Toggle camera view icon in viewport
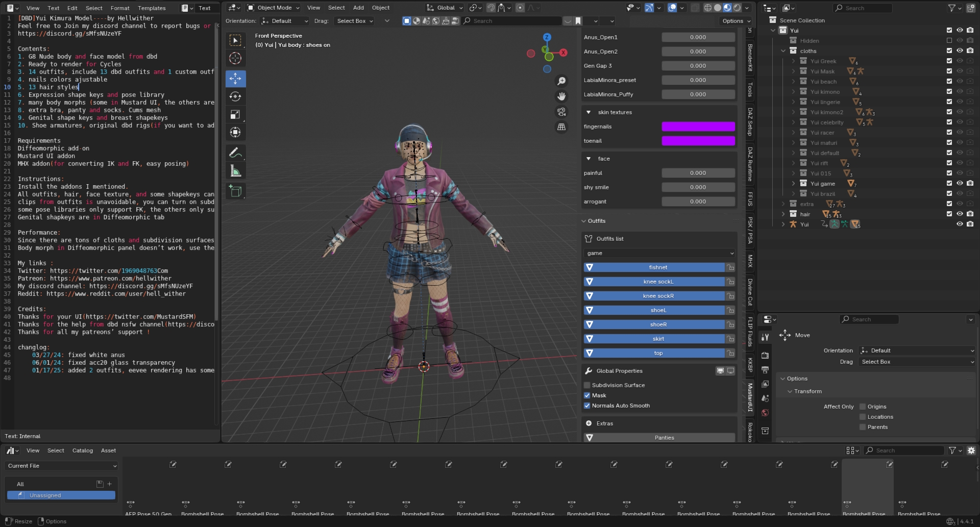Screen dimensions: 980x527 pyautogui.click(x=561, y=112)
